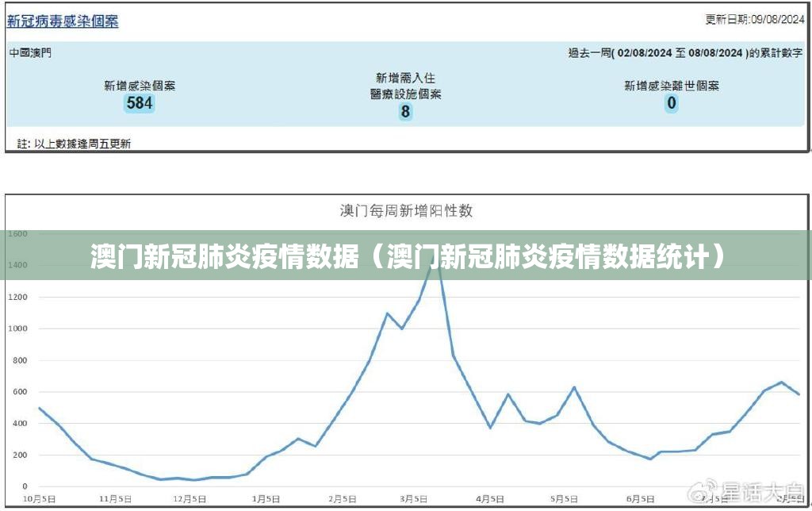Click the 6月5日 x-axis label
The width and height of the screenshot is (812, 511).
tap(638, 499)
